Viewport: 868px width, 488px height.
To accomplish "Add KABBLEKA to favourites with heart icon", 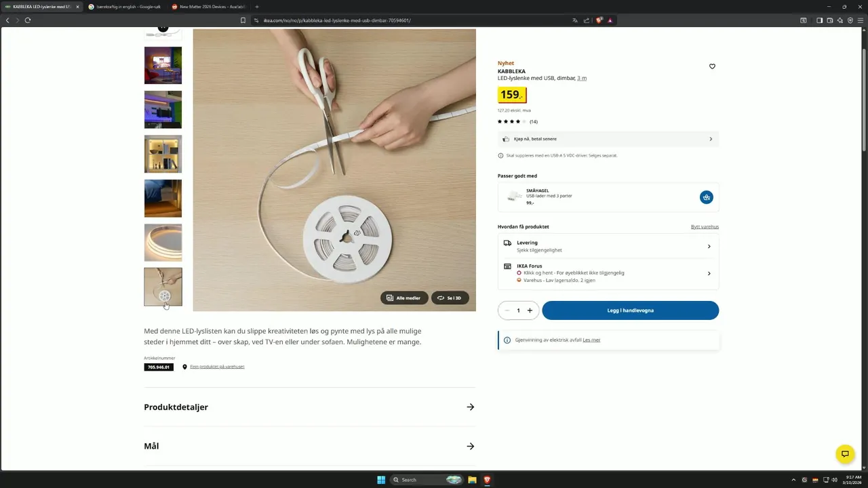I will 712,66.
